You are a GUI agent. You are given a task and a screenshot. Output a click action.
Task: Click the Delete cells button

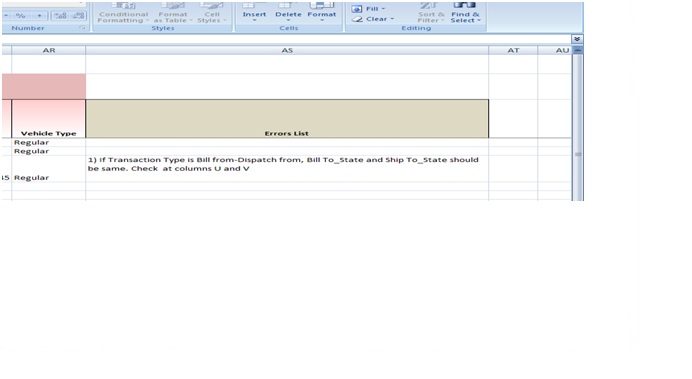coord(288,12)
